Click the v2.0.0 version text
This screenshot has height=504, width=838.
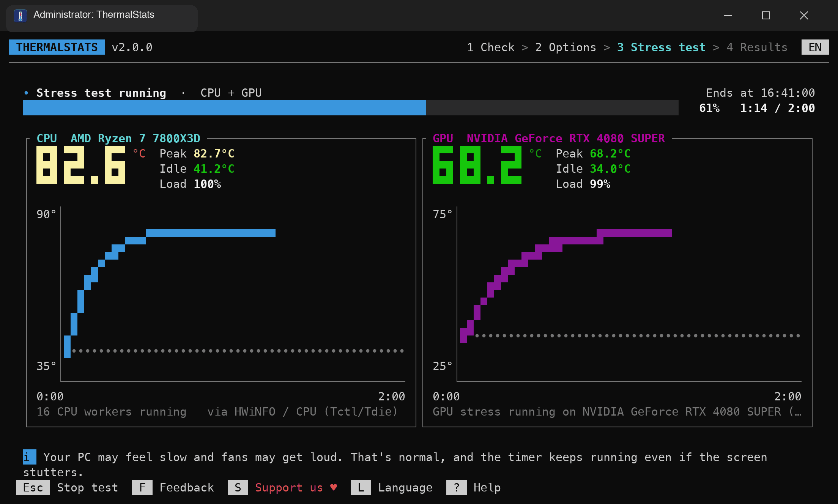click(x=132, y=47)
